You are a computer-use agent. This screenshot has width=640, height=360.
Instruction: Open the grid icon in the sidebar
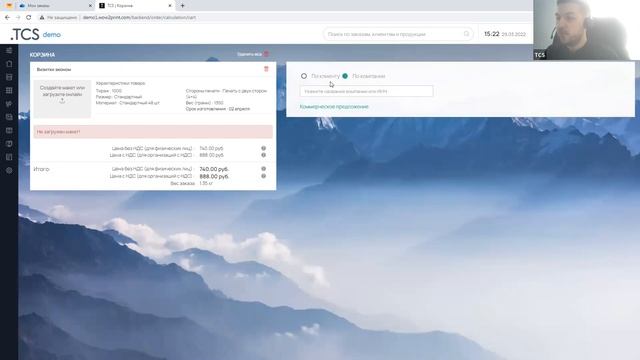pyautogui.click(x=9, y=90)
